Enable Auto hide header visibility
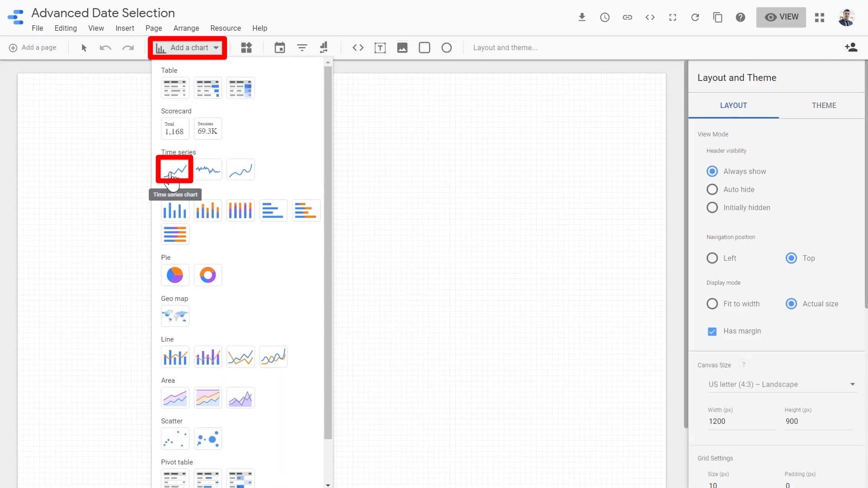The image size is (868, 488). point(712,189)
